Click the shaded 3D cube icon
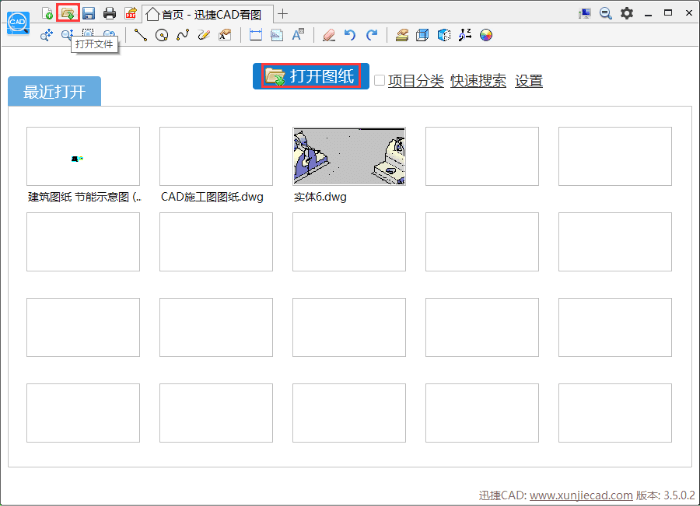The height and width of the screenshot is (506, 700). [x=444, y=35]
